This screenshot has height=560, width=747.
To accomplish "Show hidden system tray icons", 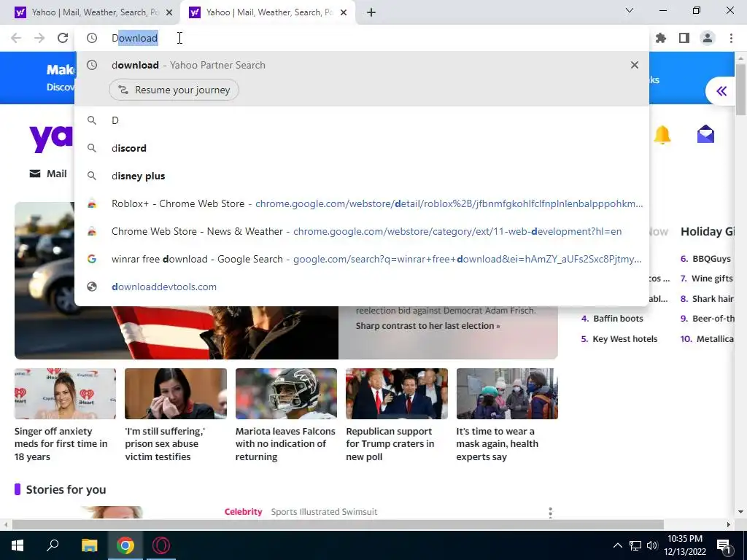I will tap(617, 545).
